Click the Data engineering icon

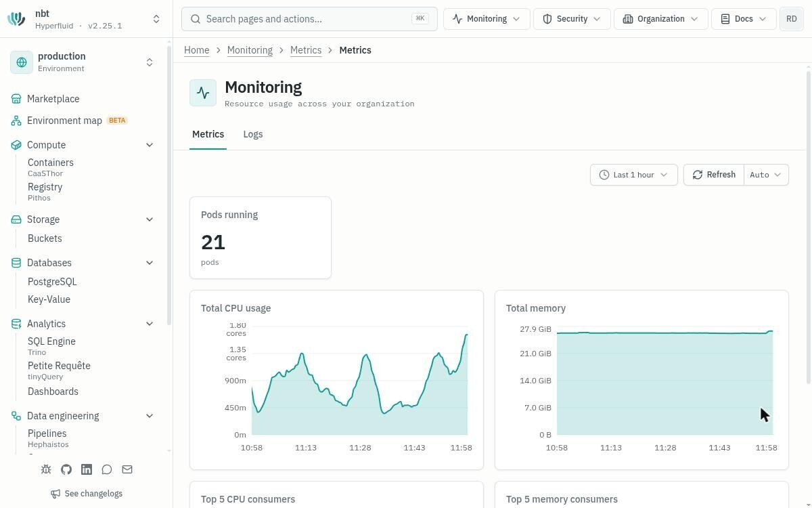pyautogui.click(x=16, y=416)
